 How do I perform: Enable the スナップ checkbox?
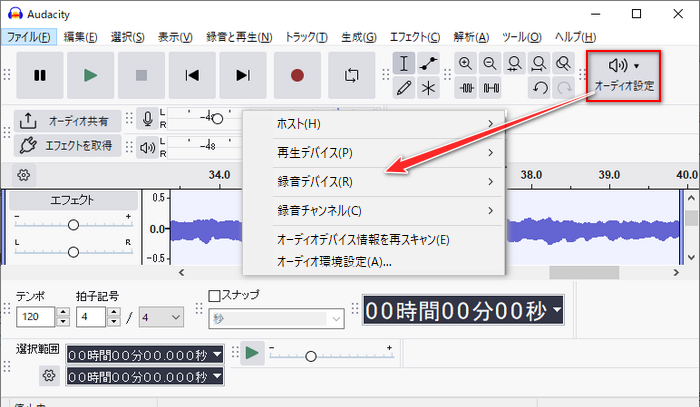(215, 295)
